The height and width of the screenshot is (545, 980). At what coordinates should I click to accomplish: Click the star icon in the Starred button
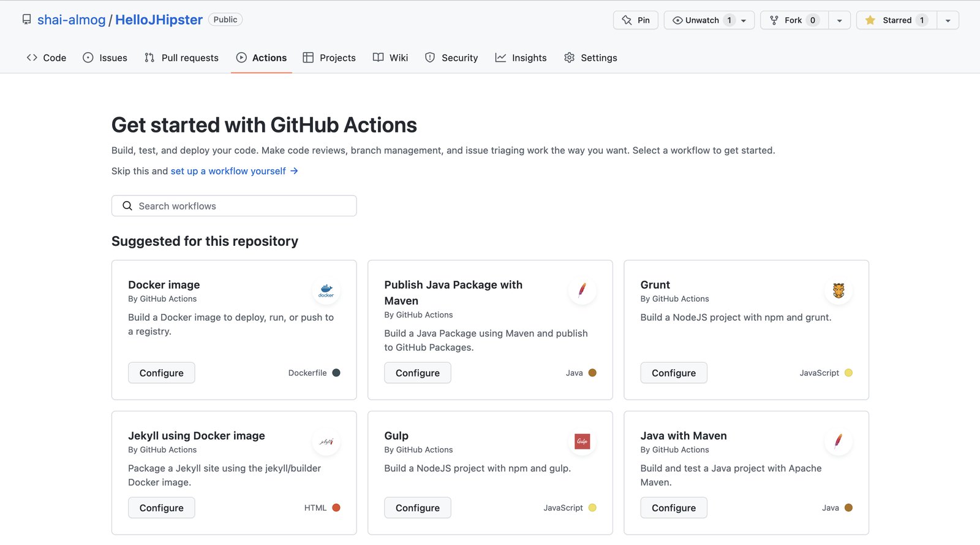[x=870, y=20]
